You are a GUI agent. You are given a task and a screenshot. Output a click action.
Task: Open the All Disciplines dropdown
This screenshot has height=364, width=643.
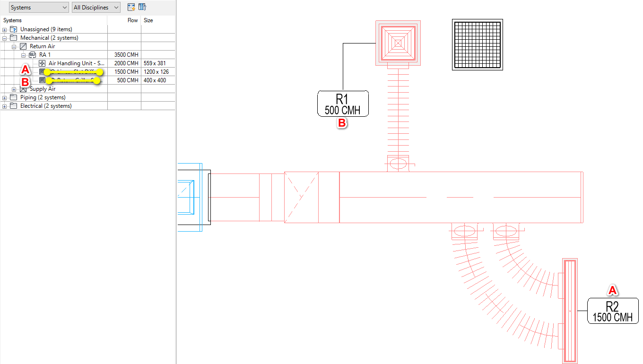pos(96,7)
